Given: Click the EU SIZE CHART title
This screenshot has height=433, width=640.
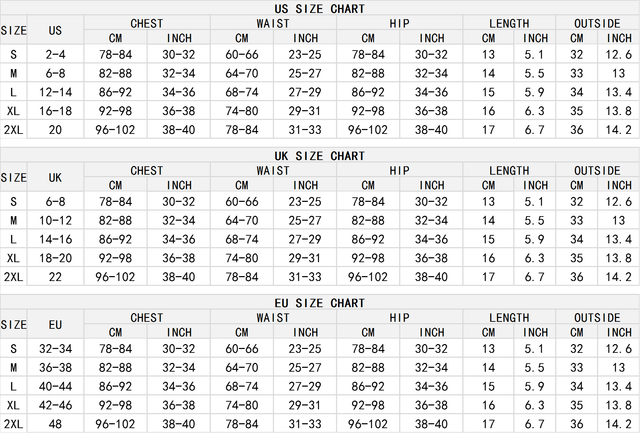Looking at the screenshot, I should click(x=319, y=302).
